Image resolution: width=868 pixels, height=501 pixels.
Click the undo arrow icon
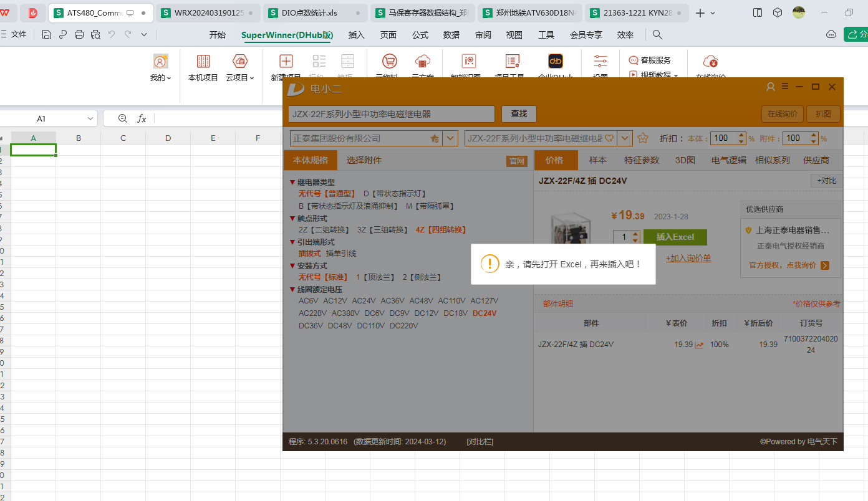tap(112, 35)
